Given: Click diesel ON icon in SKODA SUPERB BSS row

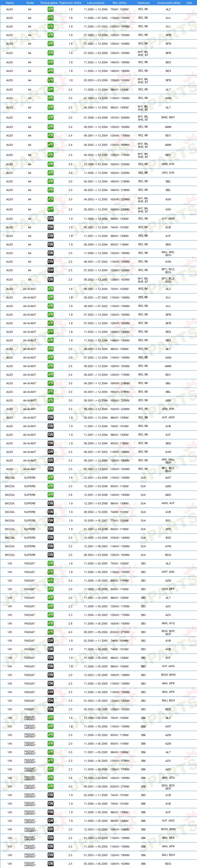Looking at the screenshot, I should point(50,538).
